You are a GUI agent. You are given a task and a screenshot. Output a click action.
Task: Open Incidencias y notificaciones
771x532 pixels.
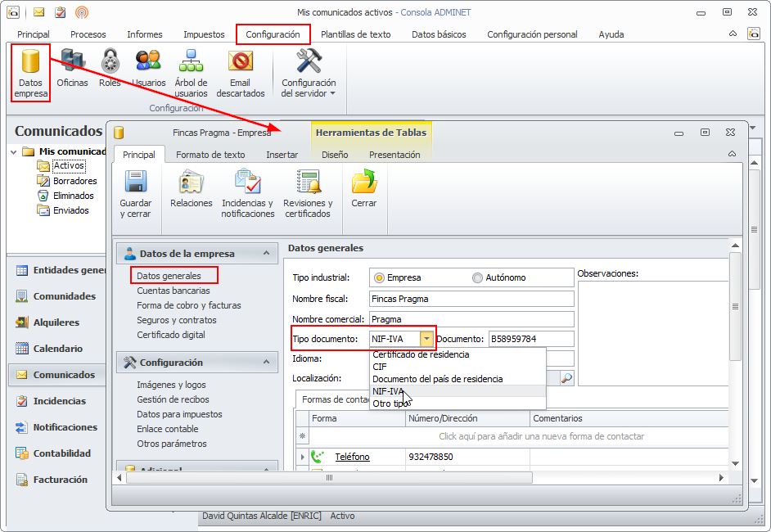pos(248,194)
